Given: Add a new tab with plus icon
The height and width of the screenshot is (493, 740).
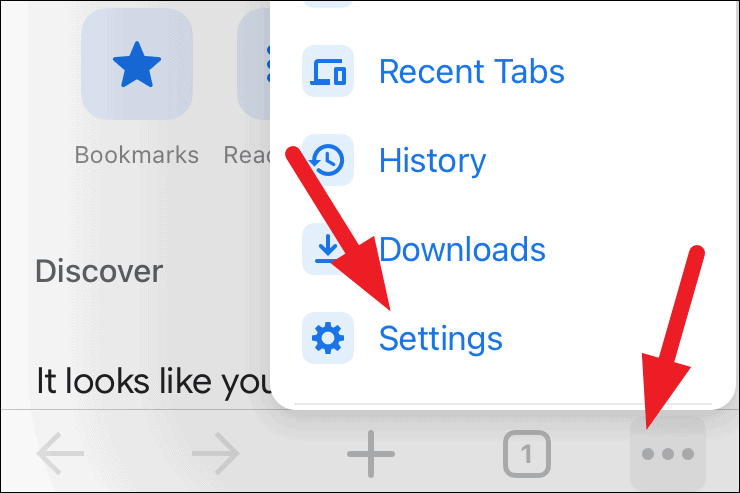Looking at the screenshot, I should click(371, 454).
